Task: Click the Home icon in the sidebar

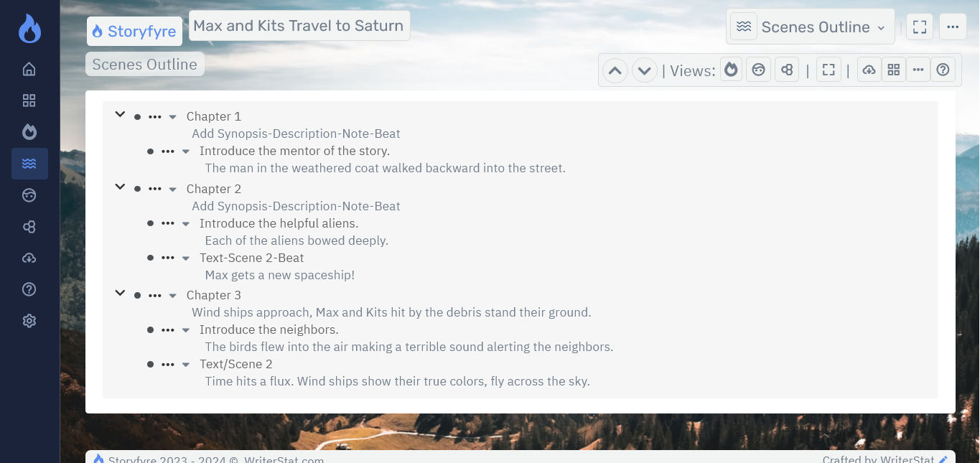Action: click(x=29, y=68)
